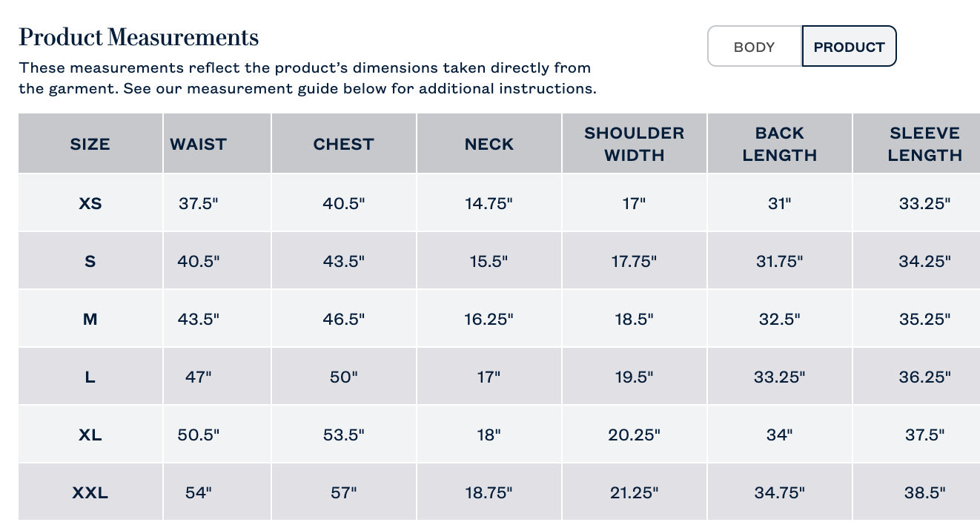980x525 pixels.
Task: Click the 14.75" neck value for XS
Action: tap(489, 203)
